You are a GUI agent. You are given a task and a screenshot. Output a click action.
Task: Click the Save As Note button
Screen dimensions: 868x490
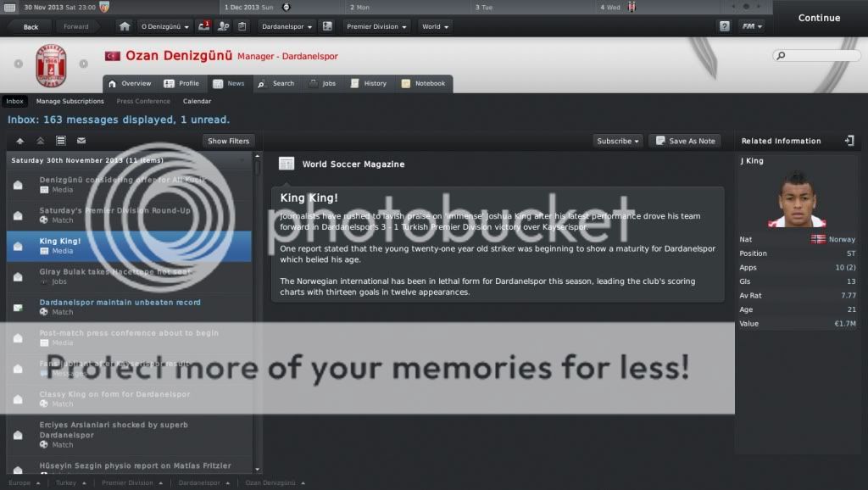pyautogui.click(x=687, y=142)
